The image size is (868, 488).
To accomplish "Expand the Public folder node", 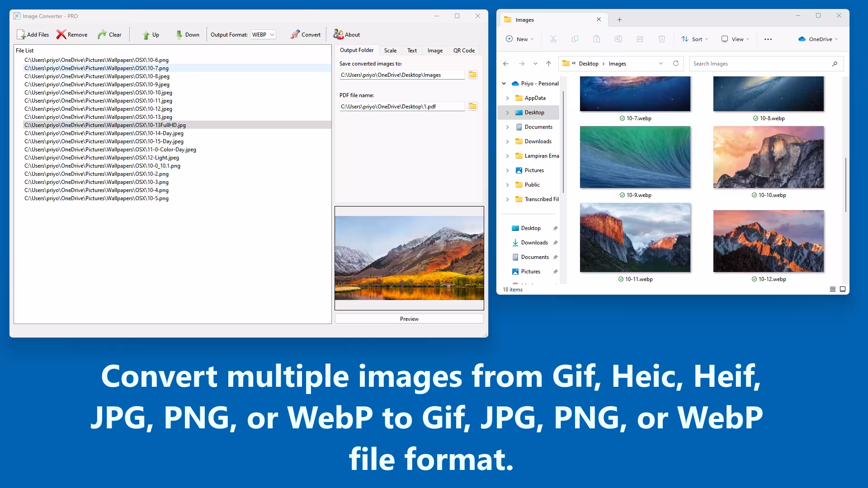I will tap(507, 185).
